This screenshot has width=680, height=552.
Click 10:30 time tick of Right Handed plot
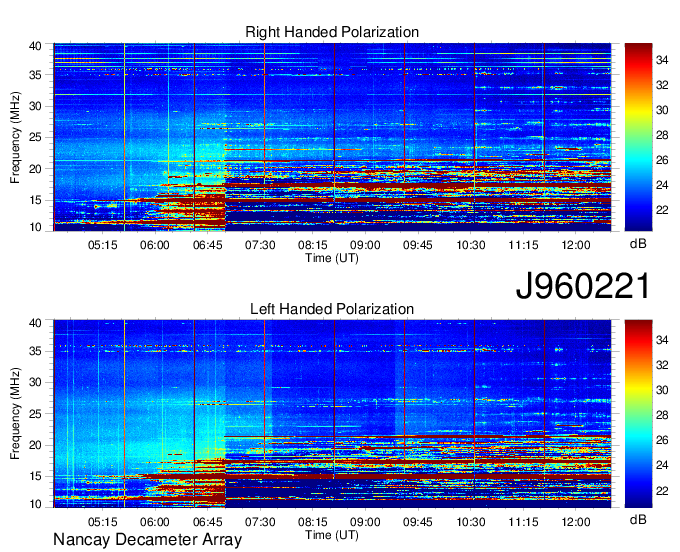pos(471,245)
